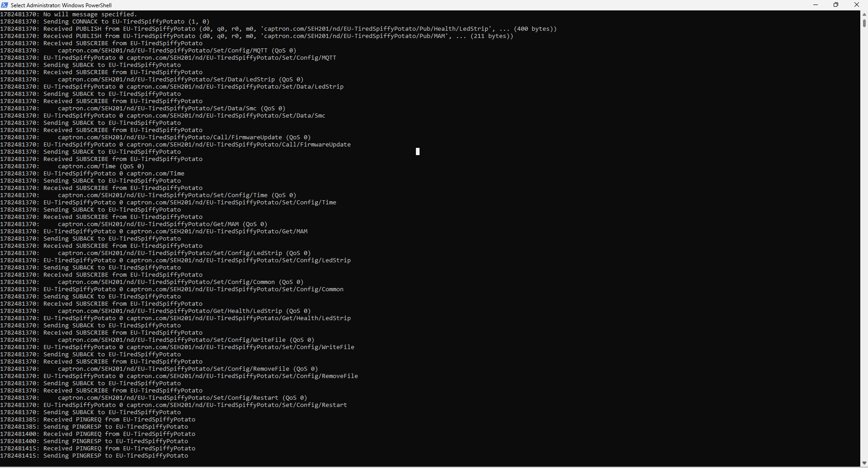Screen dimensions: 868x468
Task: Click the 'Sending PINGRESP' line stamped 1782481385
Action: pos(94,427)
